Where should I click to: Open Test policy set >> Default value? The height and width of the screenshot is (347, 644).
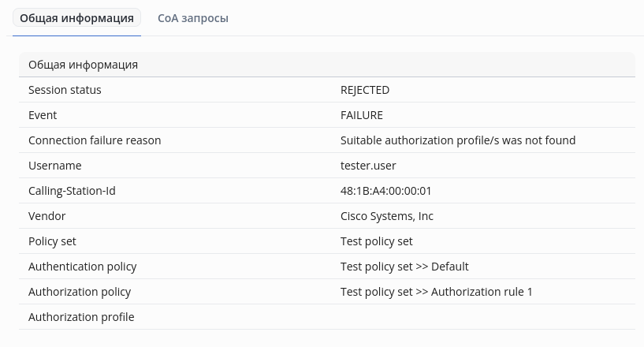[x=404, y=267]
